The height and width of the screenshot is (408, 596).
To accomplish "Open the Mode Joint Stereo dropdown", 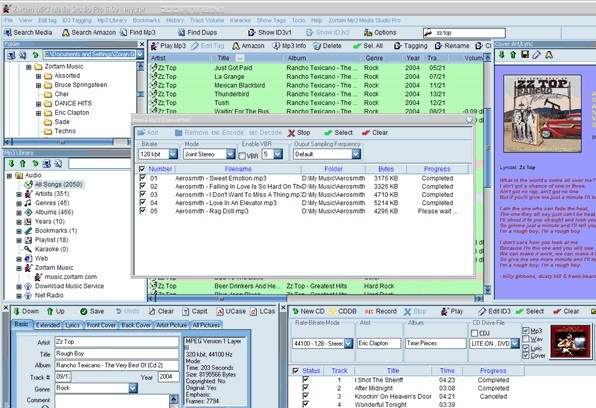I will tap(231, 154).
